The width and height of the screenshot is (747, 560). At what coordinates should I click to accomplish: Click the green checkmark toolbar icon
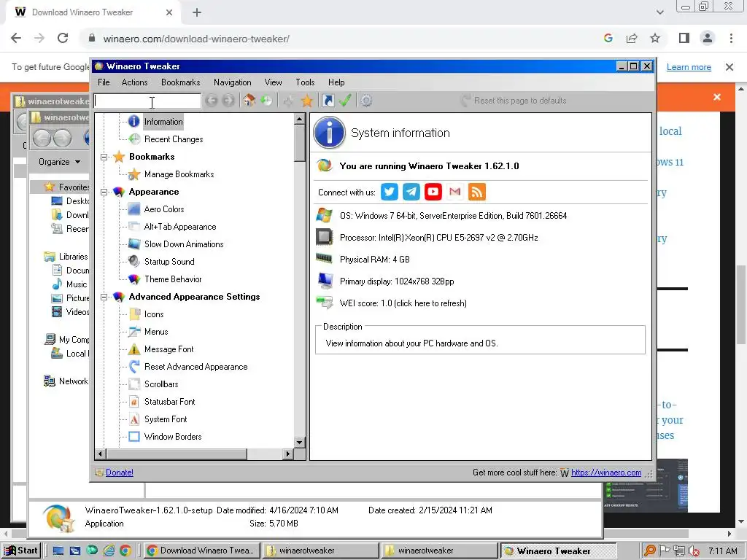point(345,101)
